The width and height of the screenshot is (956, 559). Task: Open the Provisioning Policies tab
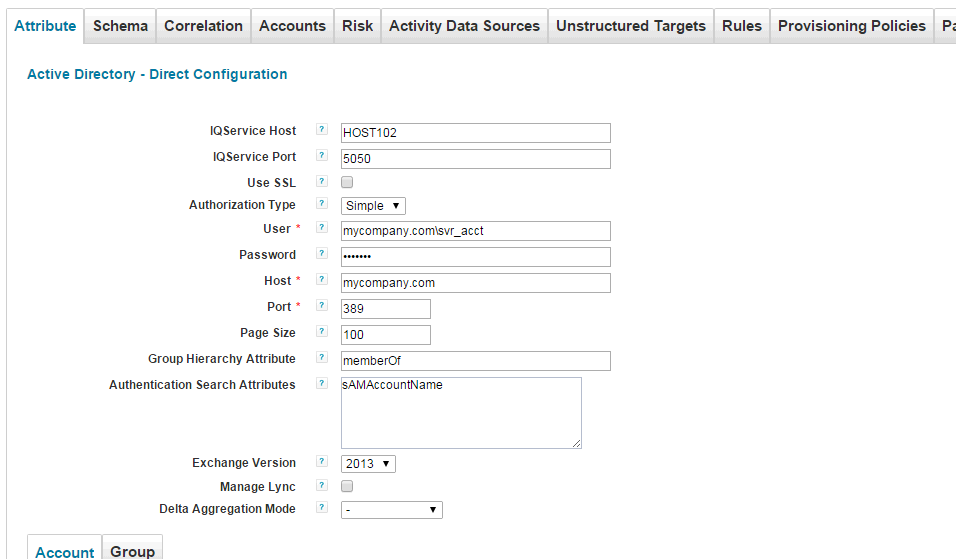click(x=851, y=26)
